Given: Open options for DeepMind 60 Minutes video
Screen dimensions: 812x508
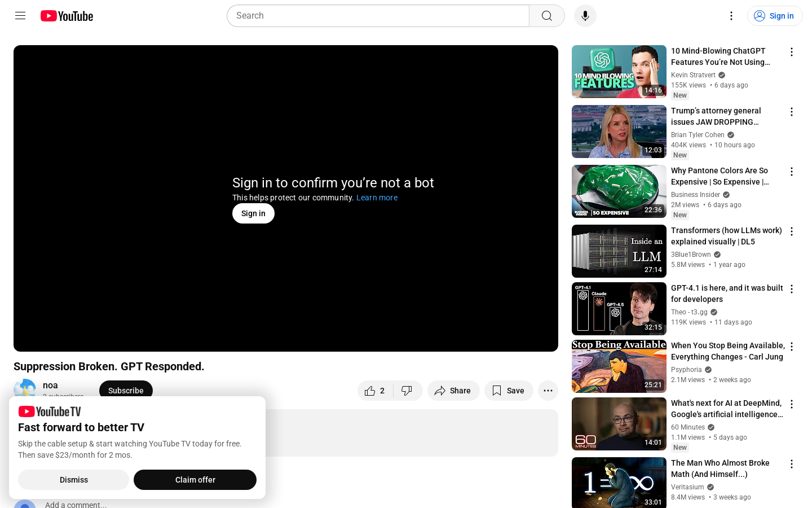Looking at the screenshot, I should pyautogui.click(x=792, y=404).
